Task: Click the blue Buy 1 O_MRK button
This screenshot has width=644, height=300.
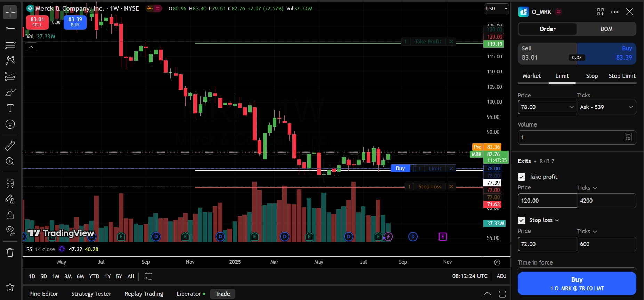Action: coord(577,283)
